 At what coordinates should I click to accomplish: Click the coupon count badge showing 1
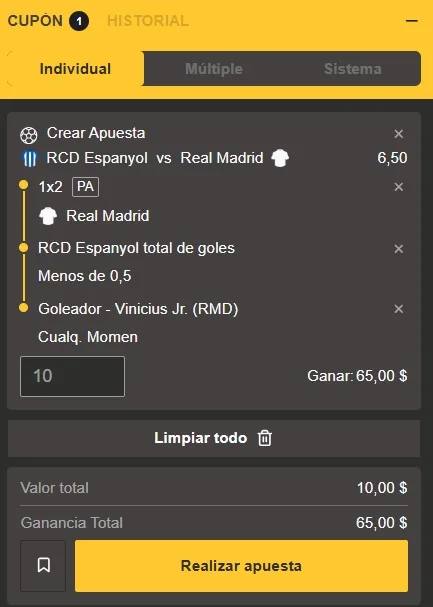pyautogui.click(x=79, y=21)
